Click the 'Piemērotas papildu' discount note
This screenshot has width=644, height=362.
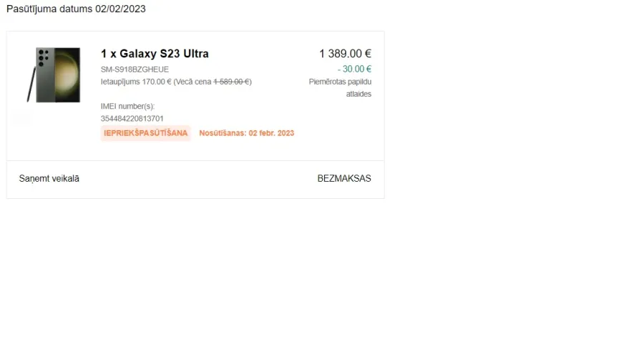(340, 82)
